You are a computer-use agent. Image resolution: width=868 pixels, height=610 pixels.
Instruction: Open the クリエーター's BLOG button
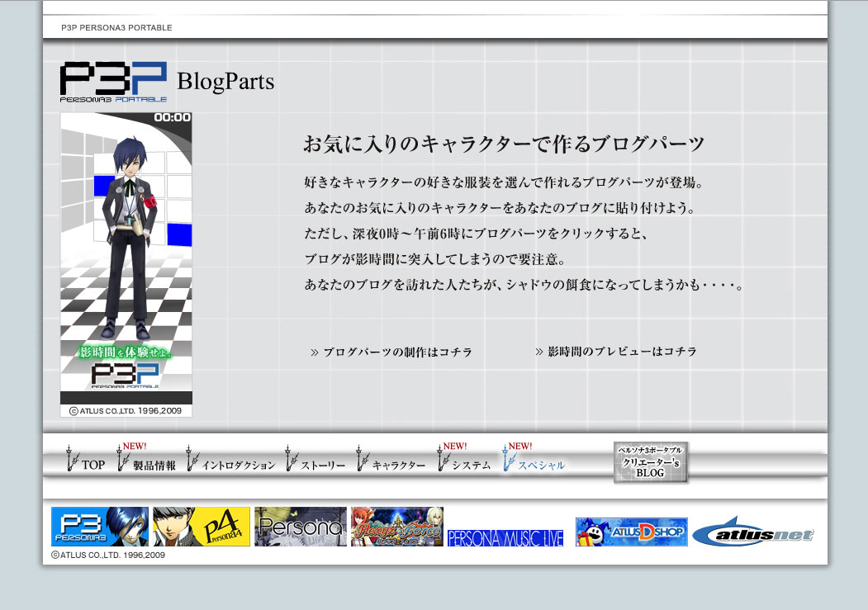tap(651, 461)
